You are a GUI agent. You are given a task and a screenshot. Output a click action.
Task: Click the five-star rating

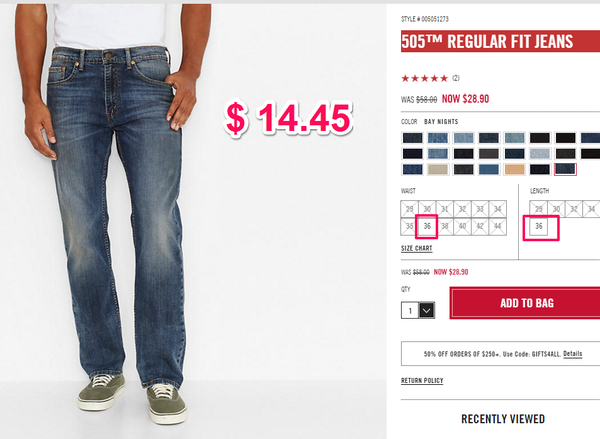[424, 78]
